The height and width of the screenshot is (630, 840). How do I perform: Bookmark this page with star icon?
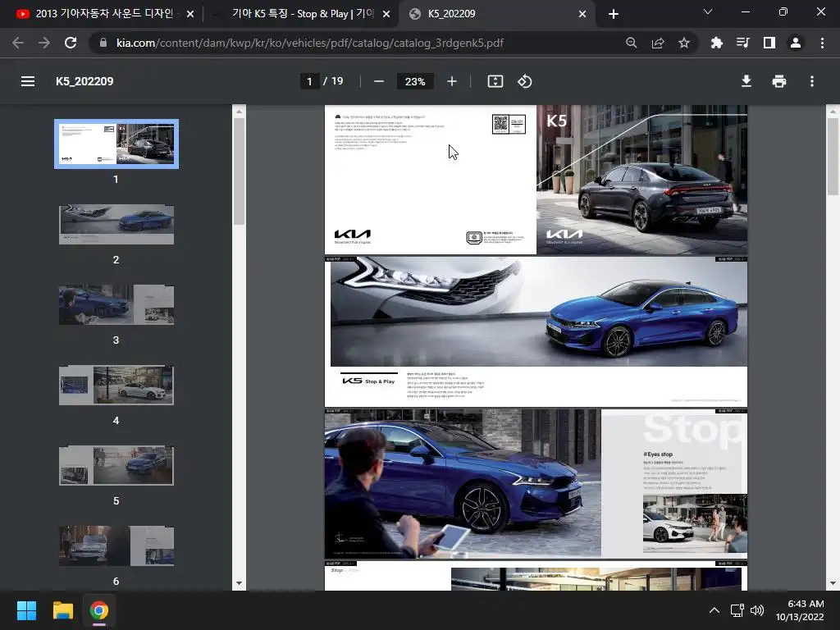coord(684,43)
